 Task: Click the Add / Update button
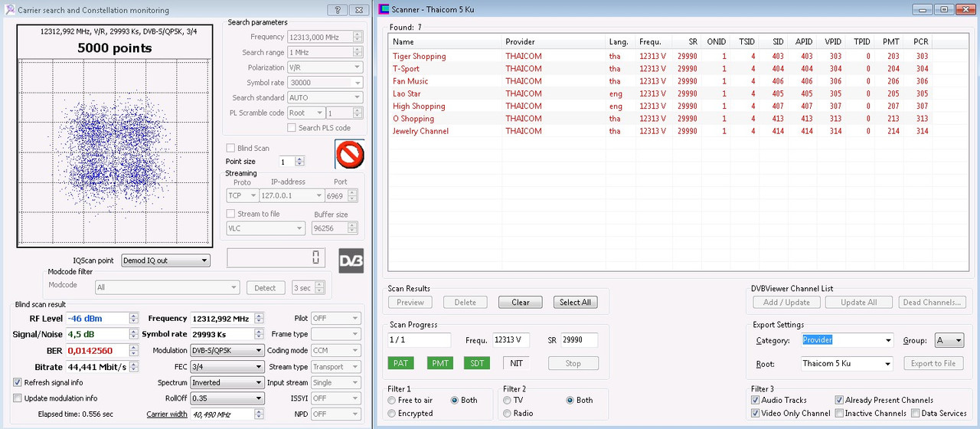click(786, 302)
